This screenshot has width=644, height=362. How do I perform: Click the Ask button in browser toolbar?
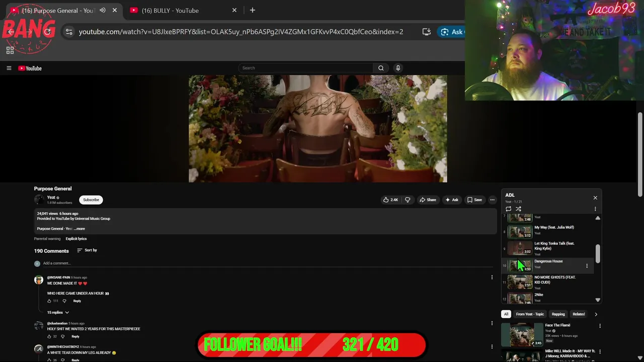pos(451,32)
